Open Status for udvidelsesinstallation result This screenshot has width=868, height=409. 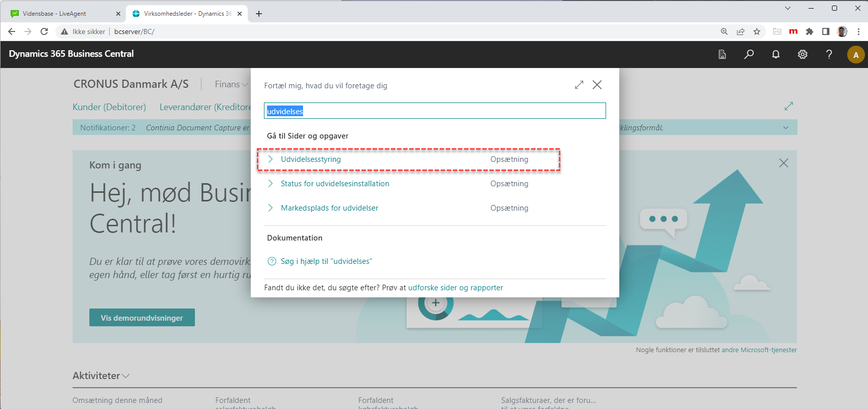pyautogui.click(x=335, y=184)
